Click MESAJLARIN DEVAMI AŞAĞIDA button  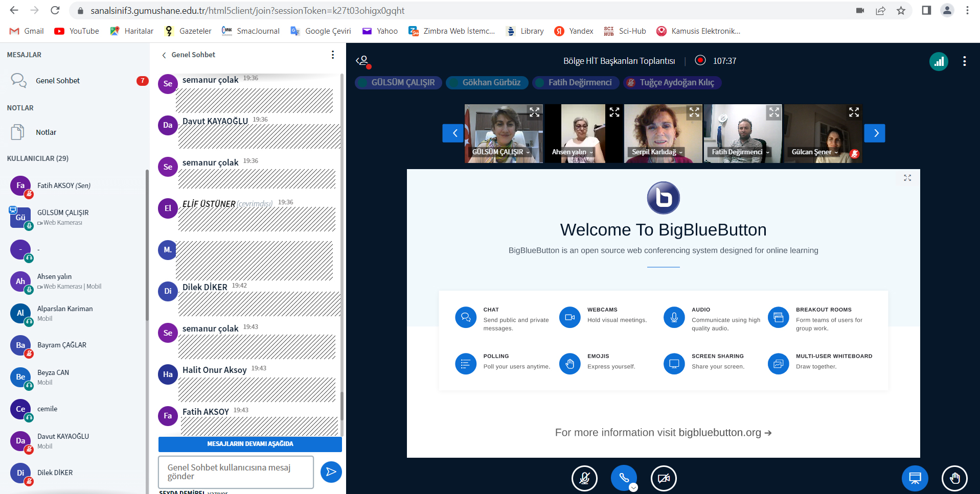[x=250, y=444]
